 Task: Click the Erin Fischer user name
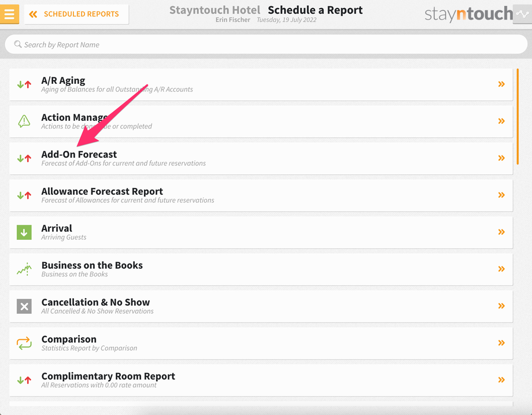(x=232, y=20)
